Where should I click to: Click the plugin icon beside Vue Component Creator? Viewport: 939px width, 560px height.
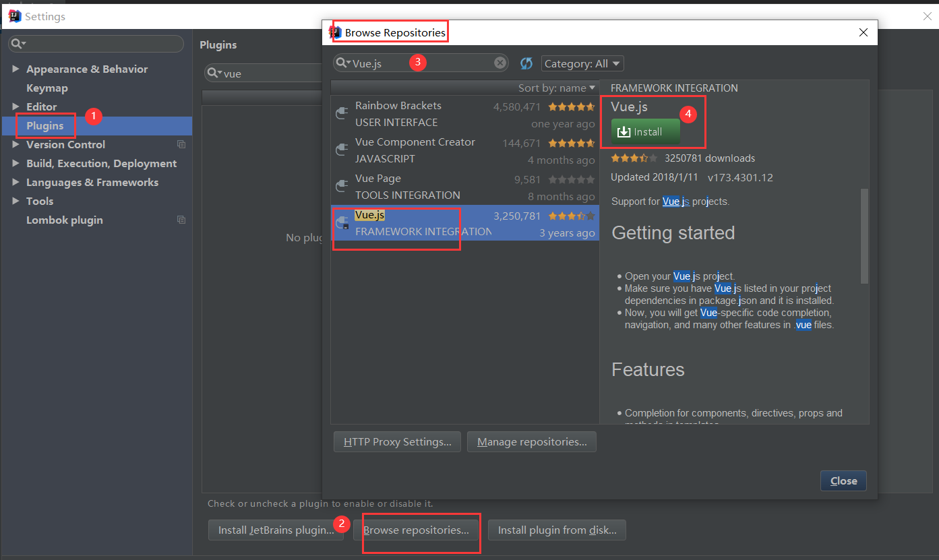click(342, 150)
